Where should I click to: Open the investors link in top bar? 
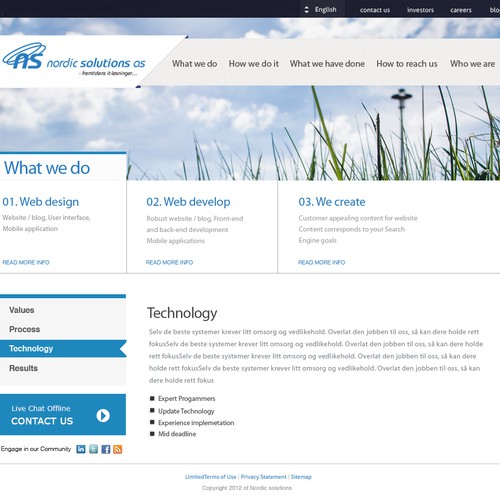coord(420,10)
